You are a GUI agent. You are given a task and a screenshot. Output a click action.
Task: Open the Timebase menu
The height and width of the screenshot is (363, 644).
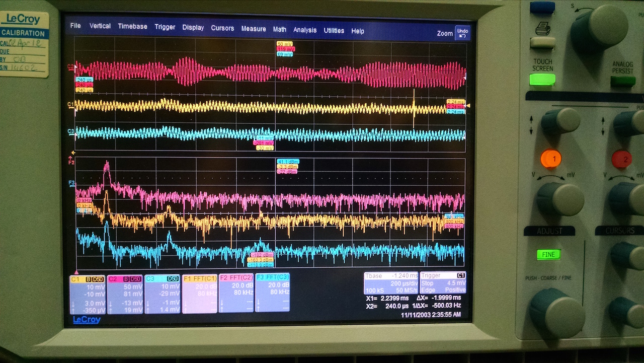(x=132, y=27)
